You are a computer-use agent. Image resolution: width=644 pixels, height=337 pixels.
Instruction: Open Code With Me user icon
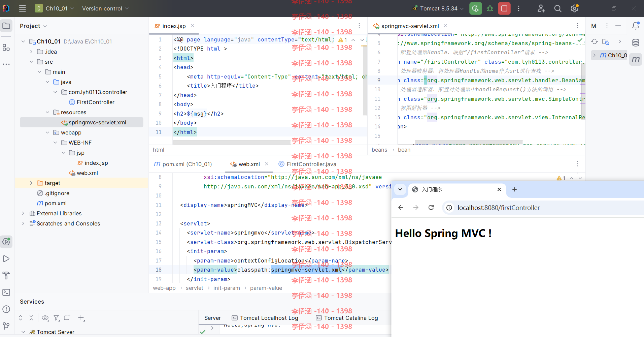541,8
